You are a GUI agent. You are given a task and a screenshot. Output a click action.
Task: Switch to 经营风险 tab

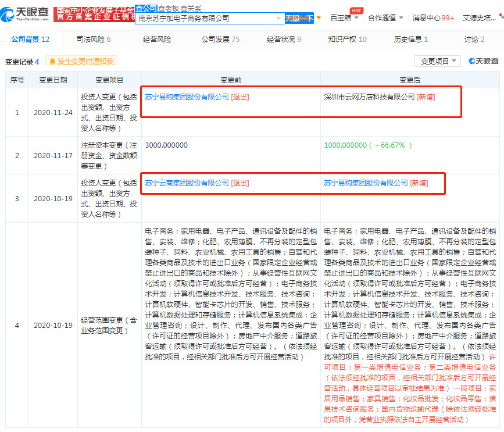(x=157, y=39)
